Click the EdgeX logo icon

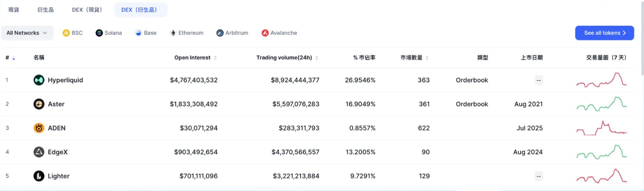pos(39,152)
